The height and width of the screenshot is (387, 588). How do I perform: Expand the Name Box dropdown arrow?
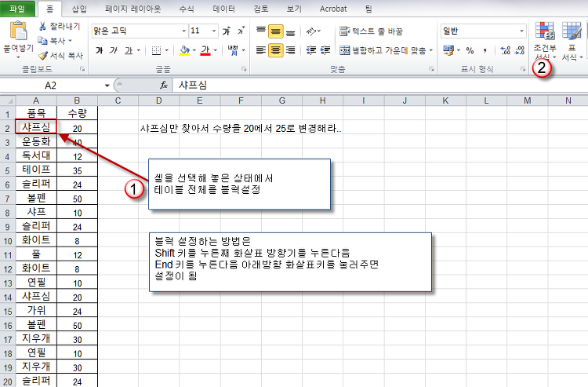point(107,86)
